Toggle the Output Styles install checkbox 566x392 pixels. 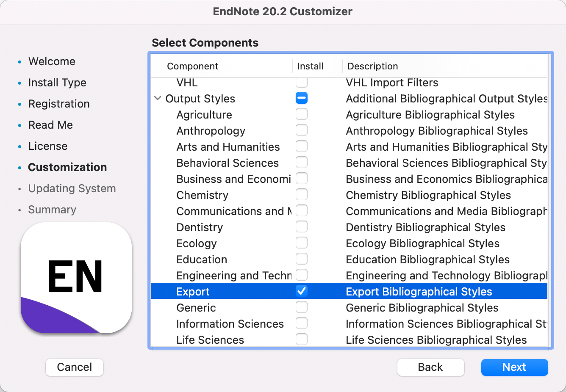302,98
